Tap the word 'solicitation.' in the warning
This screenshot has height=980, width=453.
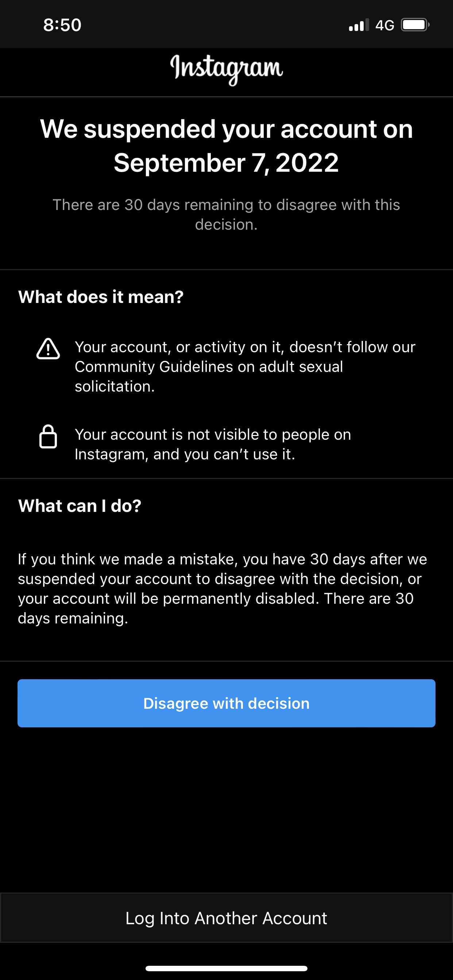click(115, 386)
